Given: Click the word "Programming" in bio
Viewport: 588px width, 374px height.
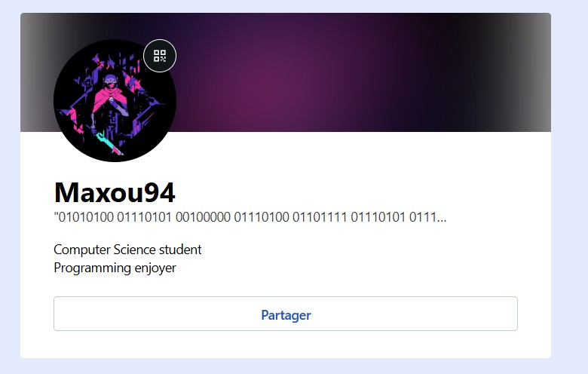Looking at the screenshot, I should (92, 268).
